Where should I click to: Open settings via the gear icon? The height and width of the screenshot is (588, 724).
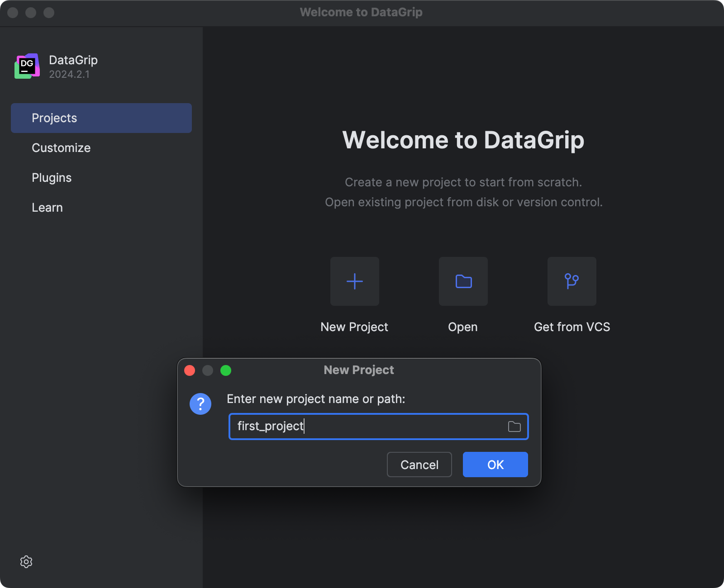26,562
